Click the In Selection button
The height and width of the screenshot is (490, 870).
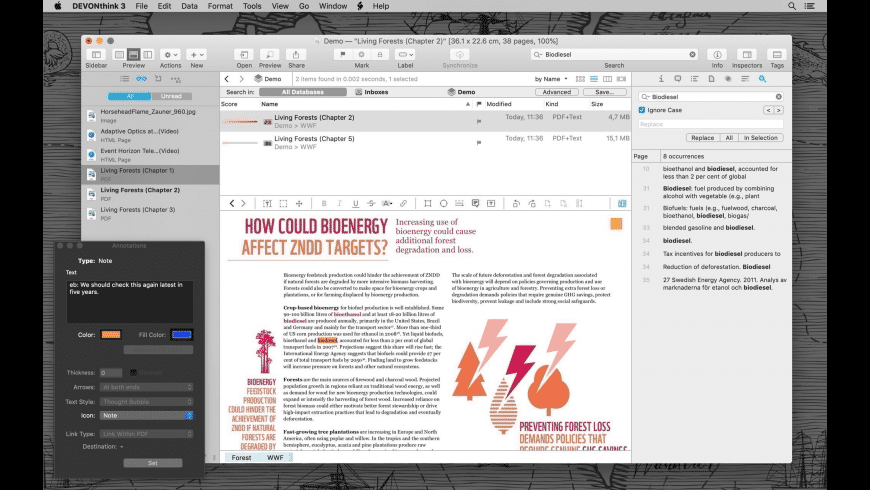point(760,138)
